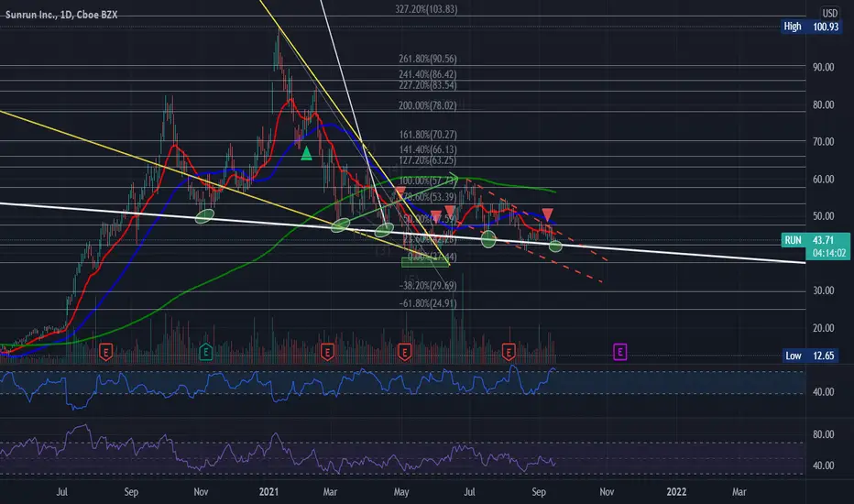
Task: Click the 200.00%(78.02) Fibonacci label
Action: coord(428,105)
